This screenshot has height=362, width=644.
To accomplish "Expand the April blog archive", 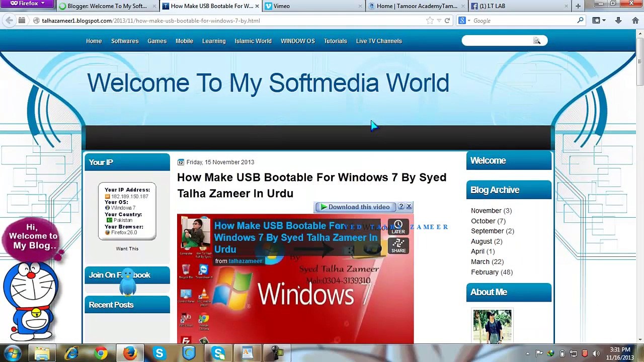I will [477, 251].
